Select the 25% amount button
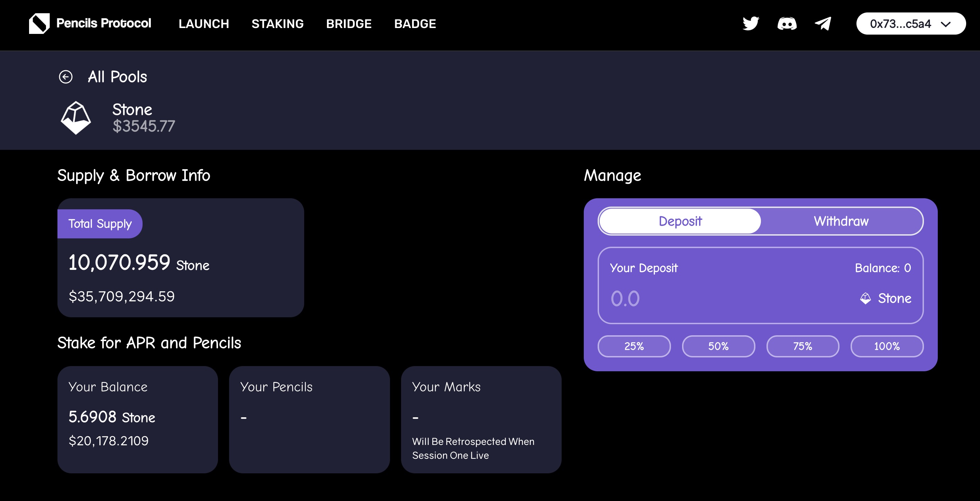 (634, 346)
